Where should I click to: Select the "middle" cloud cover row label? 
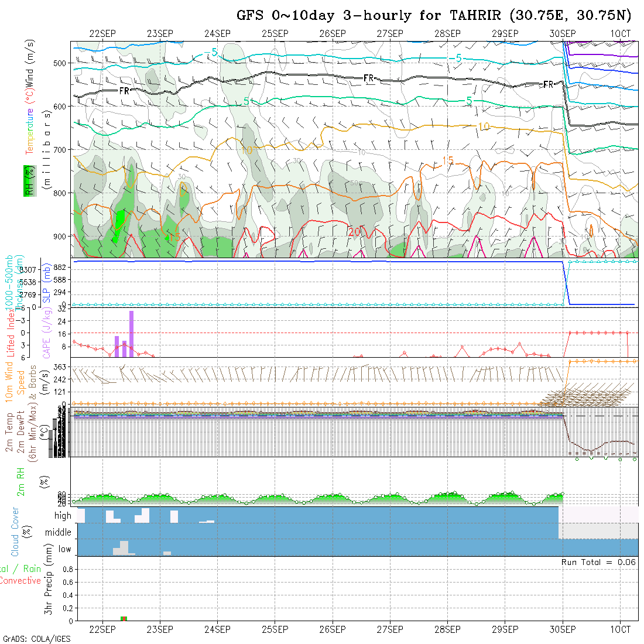[x=58, y=533]
